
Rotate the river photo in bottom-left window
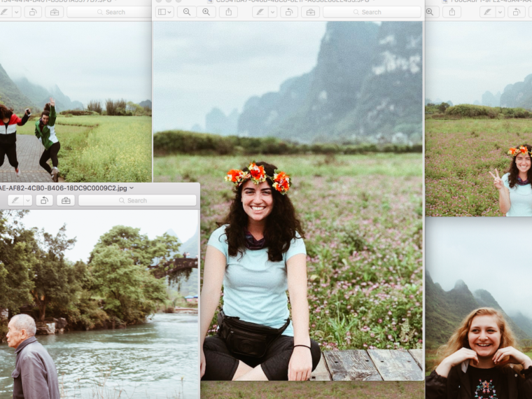pos(44,200)
